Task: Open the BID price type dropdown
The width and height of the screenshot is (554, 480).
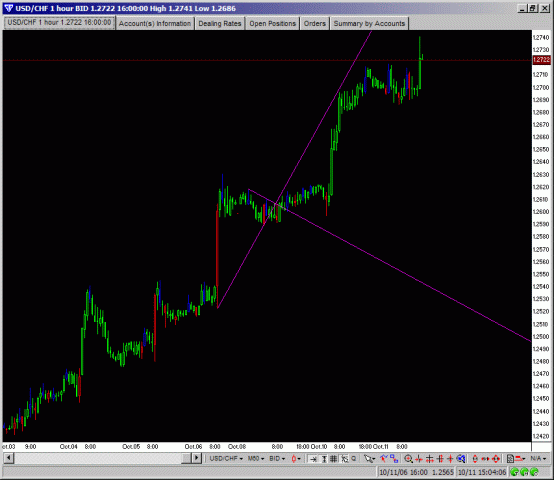Action: (x=277, y=458)
